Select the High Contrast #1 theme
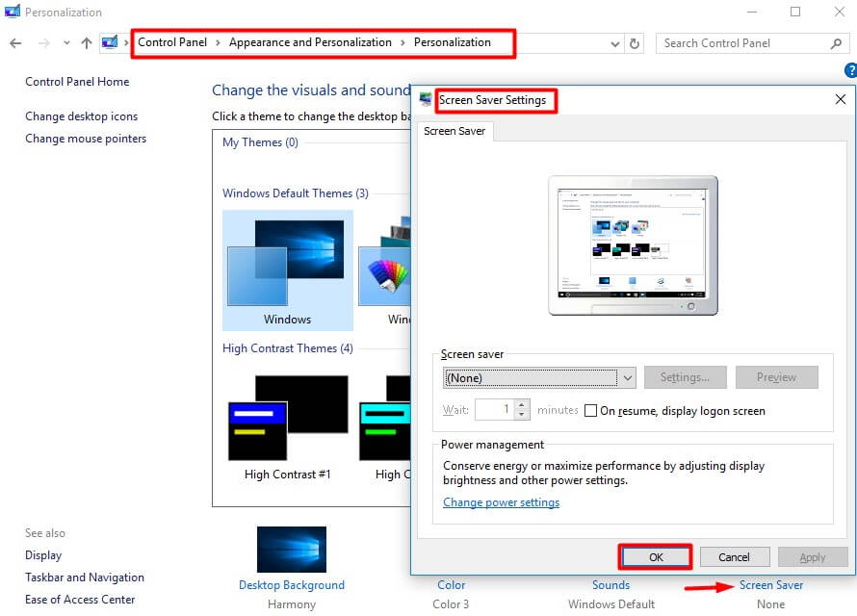 (288, 427)
